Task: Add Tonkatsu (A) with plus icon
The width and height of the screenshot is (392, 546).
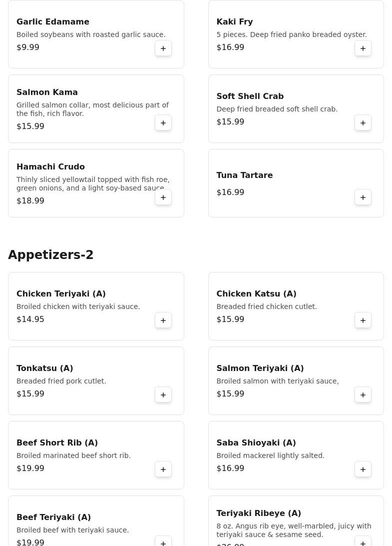Action: point(163,395)
